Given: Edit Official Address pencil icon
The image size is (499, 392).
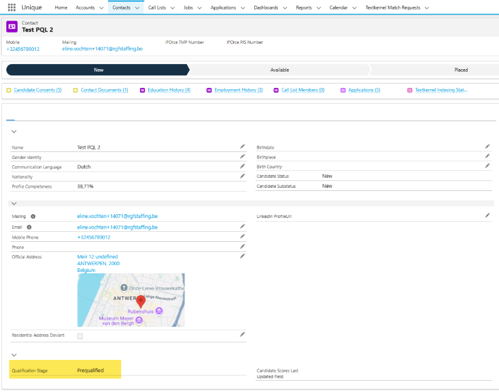Looking at the screenshot, I should (x=242, y=256).
